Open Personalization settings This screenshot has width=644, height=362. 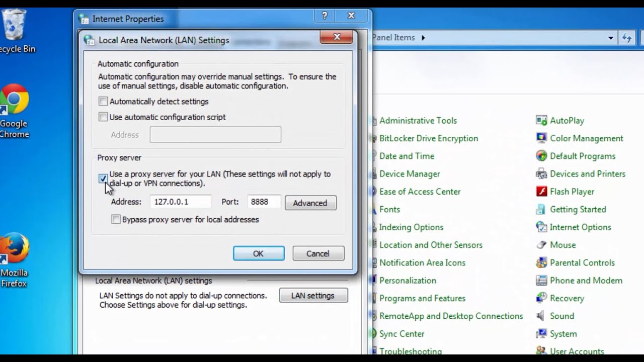(x=408, y=281)
